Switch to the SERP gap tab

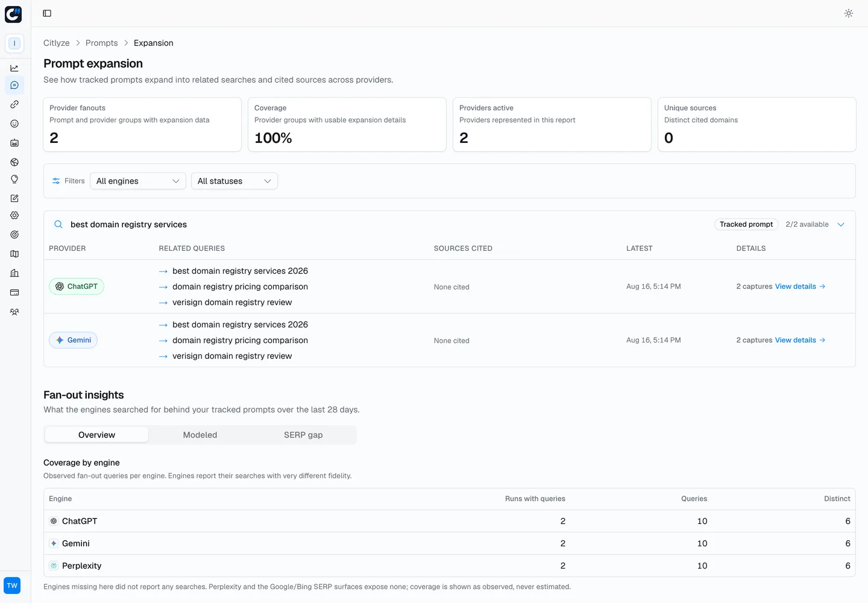coord(303,435)
